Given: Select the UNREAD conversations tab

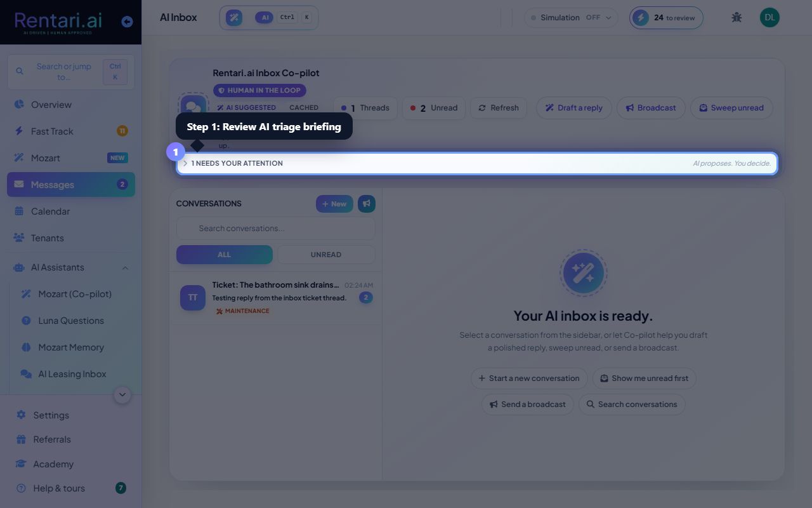Looking at the screenshot, I should tap(326, 255).
